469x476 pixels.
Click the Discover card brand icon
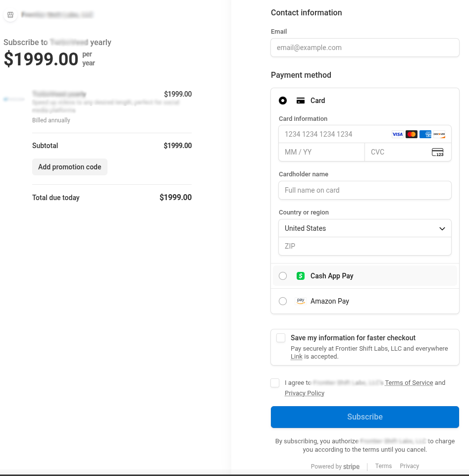(439, 134)
